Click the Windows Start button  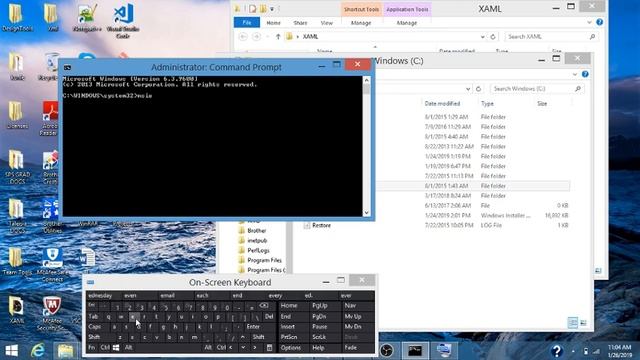11,351
